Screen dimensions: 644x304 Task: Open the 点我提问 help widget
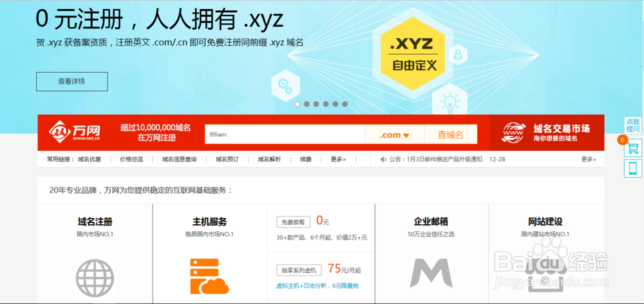pos(633,126)
